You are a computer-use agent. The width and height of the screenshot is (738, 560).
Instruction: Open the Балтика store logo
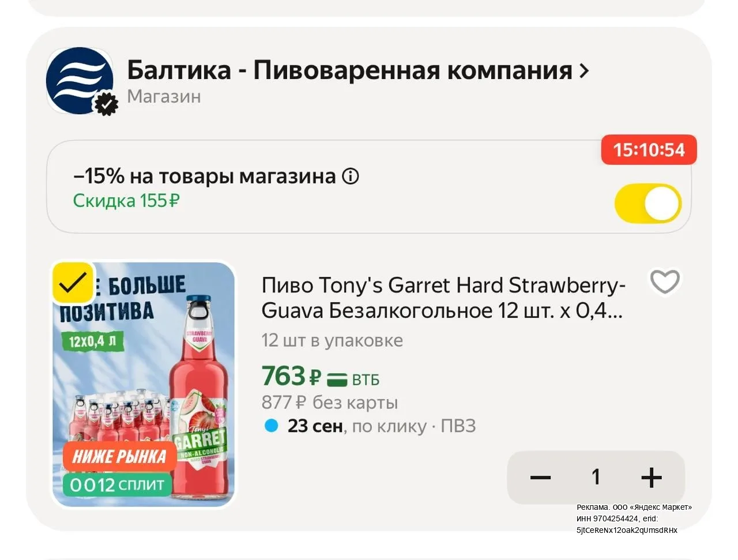point(80,81)
